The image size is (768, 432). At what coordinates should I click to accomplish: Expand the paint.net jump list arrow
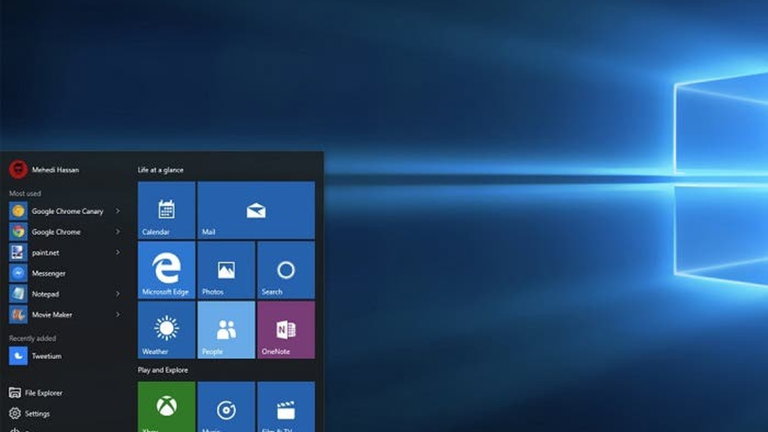118,253
